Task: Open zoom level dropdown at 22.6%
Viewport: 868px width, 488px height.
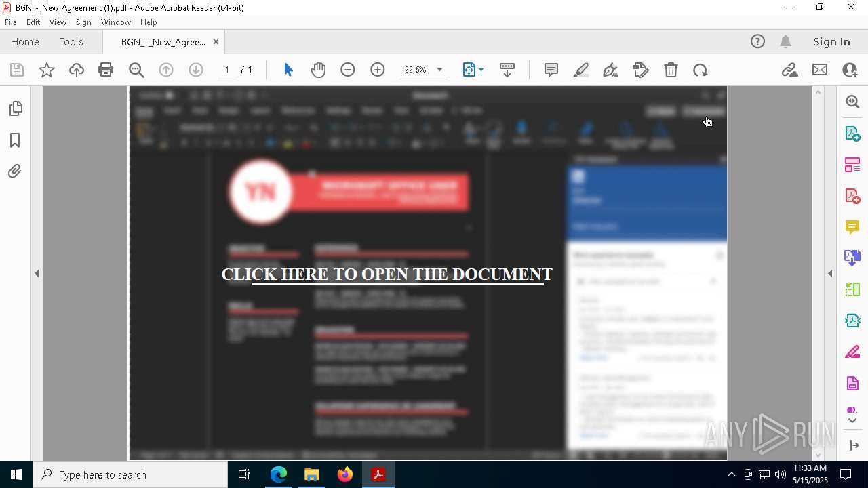Action: [x=439, y=70]
